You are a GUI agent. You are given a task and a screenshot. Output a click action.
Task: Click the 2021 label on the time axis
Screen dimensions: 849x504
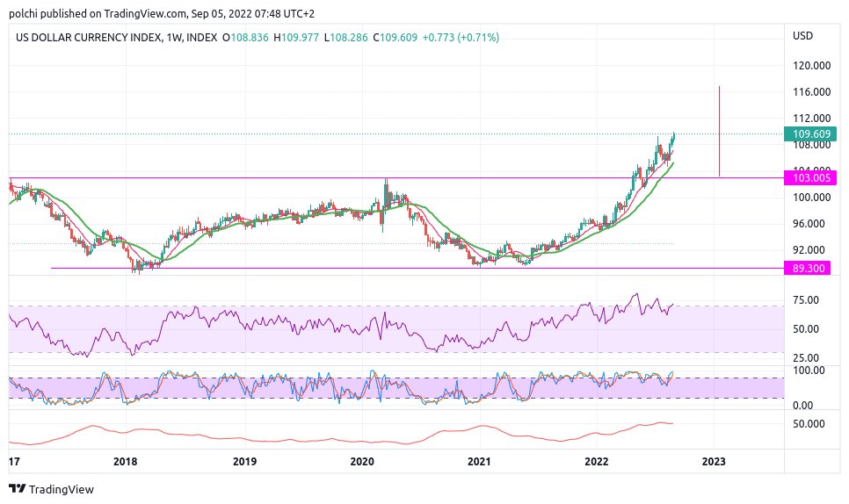click(x=479, y=461)
